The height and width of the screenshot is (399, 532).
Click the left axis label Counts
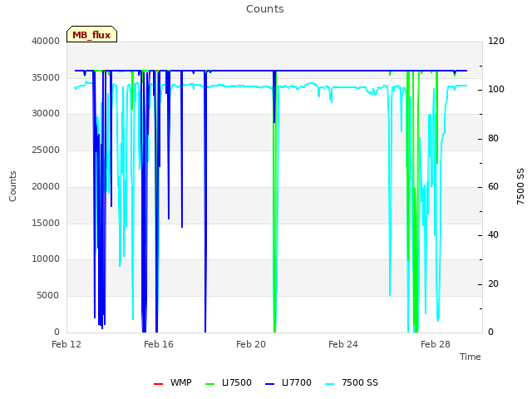click(12, 186)
